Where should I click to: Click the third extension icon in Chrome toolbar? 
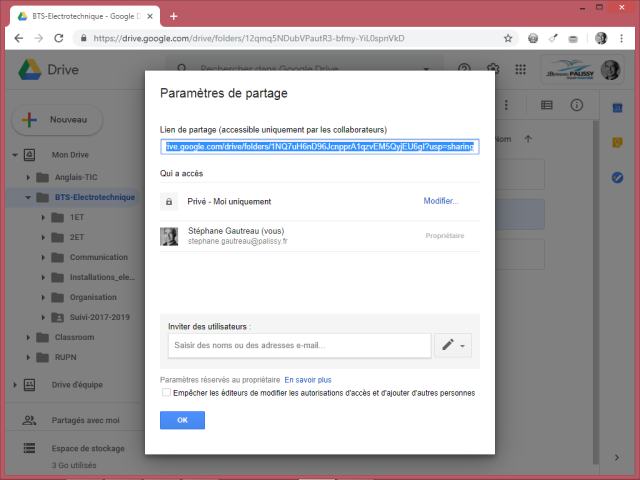point(573,39)
